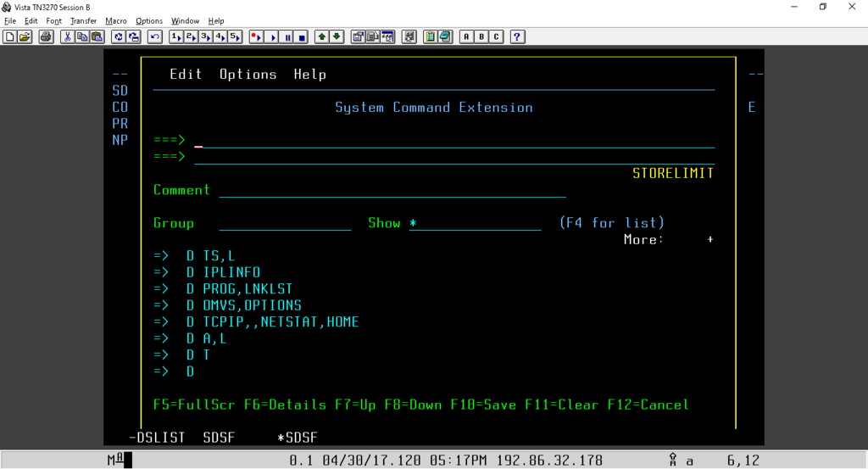Click F6=Details function key label

click(x=285, y=405)
